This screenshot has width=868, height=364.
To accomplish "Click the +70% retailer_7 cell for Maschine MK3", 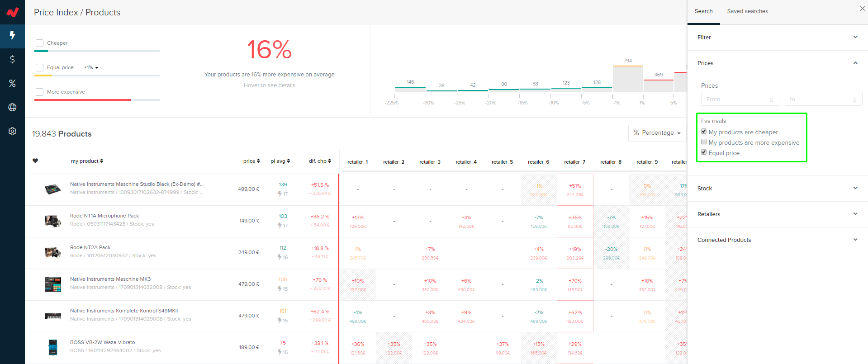I will click(x=575, y=285).
